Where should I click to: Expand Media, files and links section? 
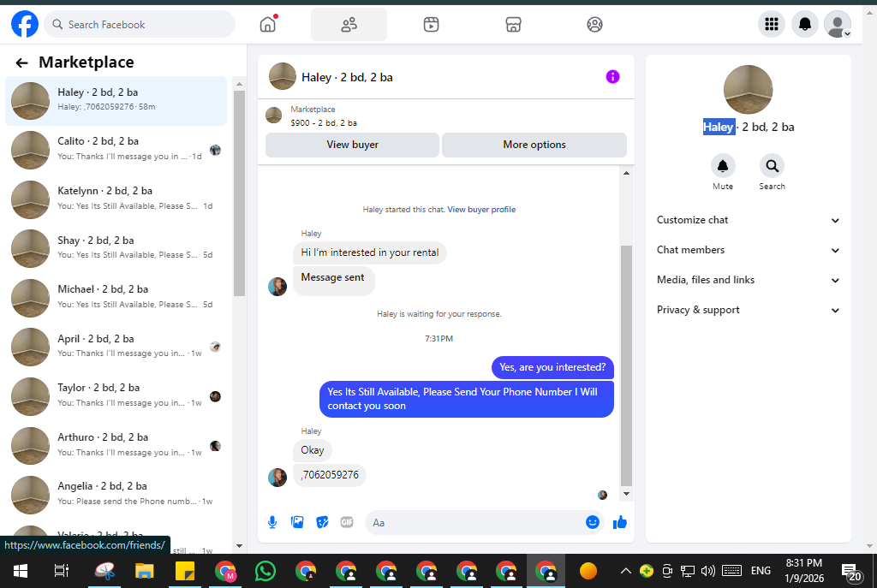749,280
